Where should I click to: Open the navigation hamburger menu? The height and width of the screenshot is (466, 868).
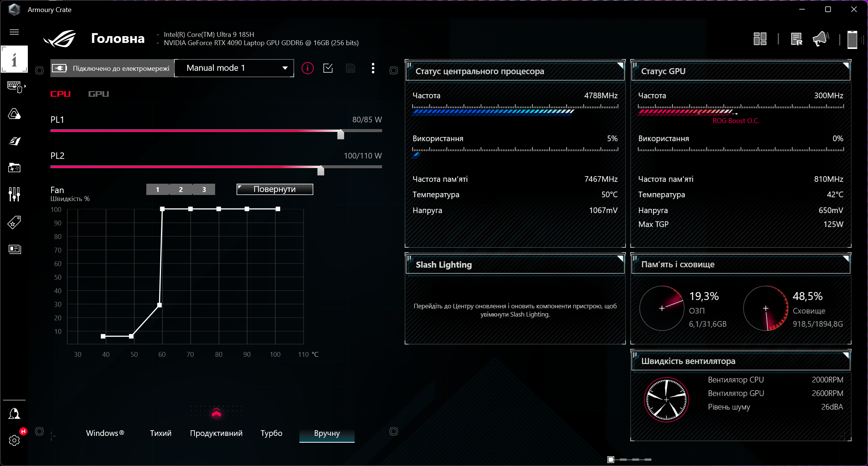click(14, 32)
